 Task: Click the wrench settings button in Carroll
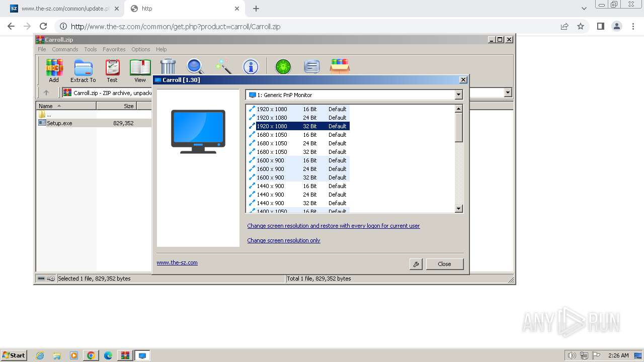click(x=416, y=264)
